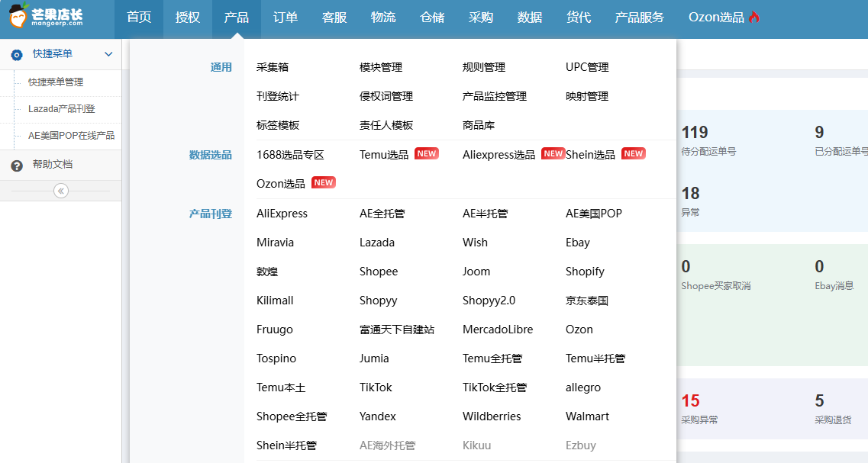Image resolution: width=868 pixels, height=463 pixels.
Task: Open UPC管理 link
Action: tap(587, 67)
